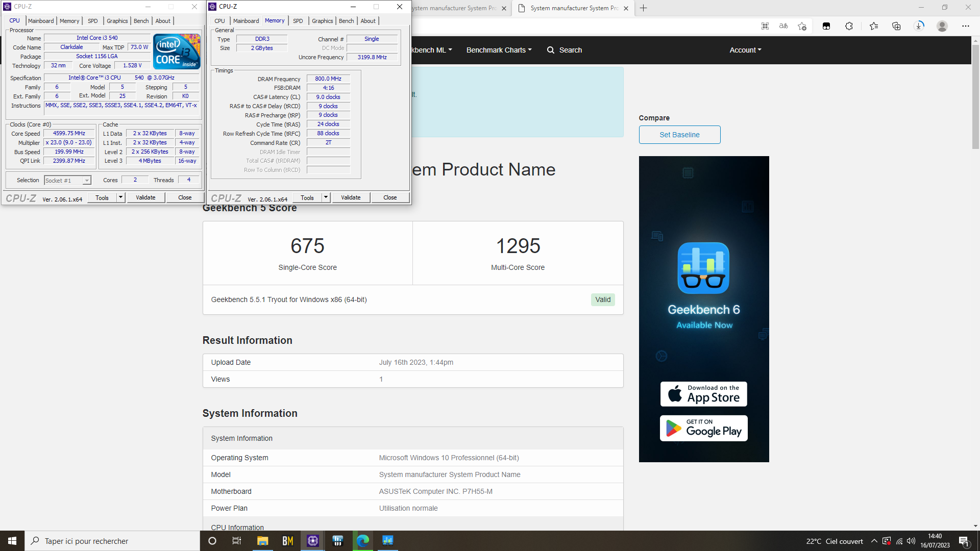Open Geekbench app icon on taskbar
980x551 pixels.
click(x=387, y=541)
